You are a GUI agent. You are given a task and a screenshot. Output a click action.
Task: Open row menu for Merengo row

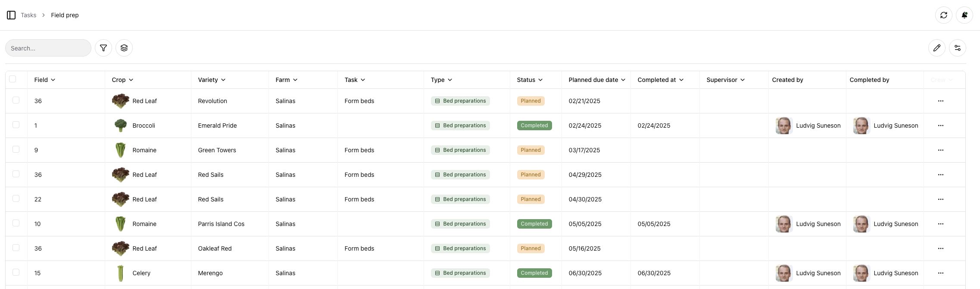940,273
